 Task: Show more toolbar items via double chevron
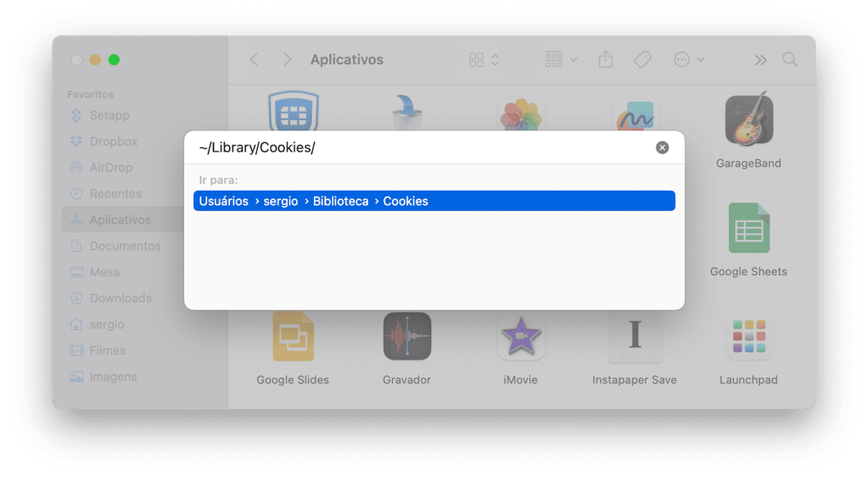[760, 60]
